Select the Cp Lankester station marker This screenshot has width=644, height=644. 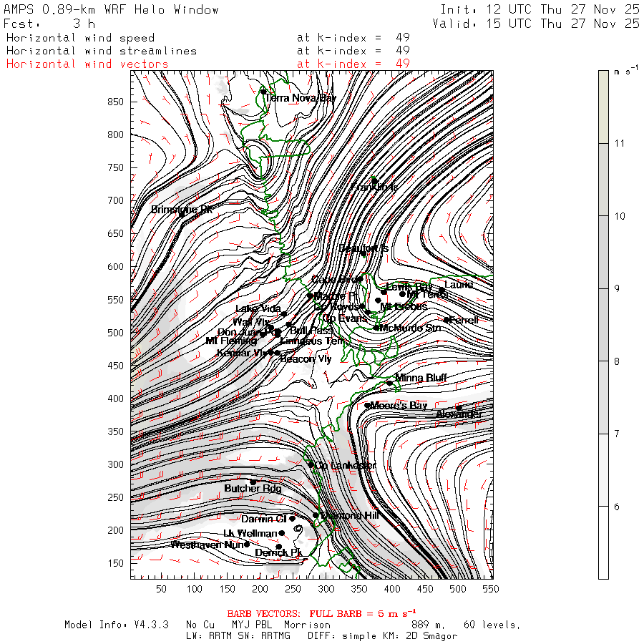[311, 465]
